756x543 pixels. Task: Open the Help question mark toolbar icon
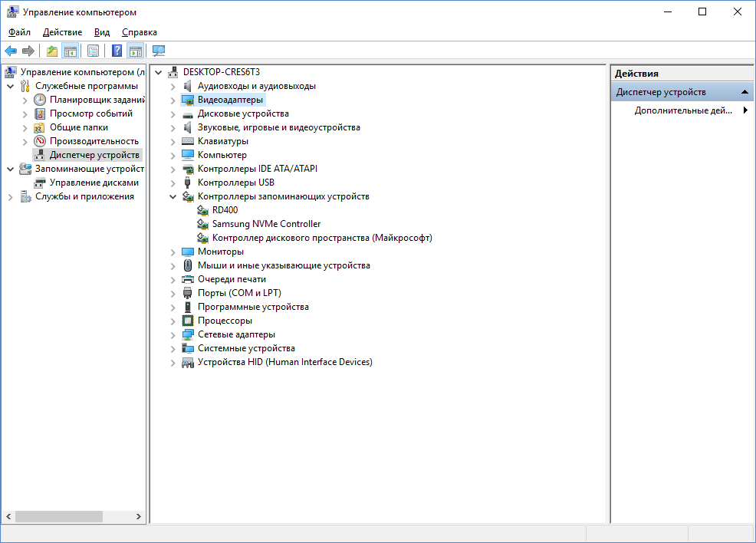point(117,51)
